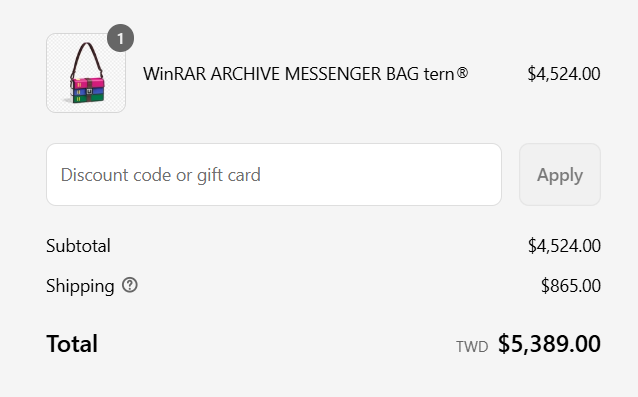Click the word WinRAR in product name

tap(174, 74)
